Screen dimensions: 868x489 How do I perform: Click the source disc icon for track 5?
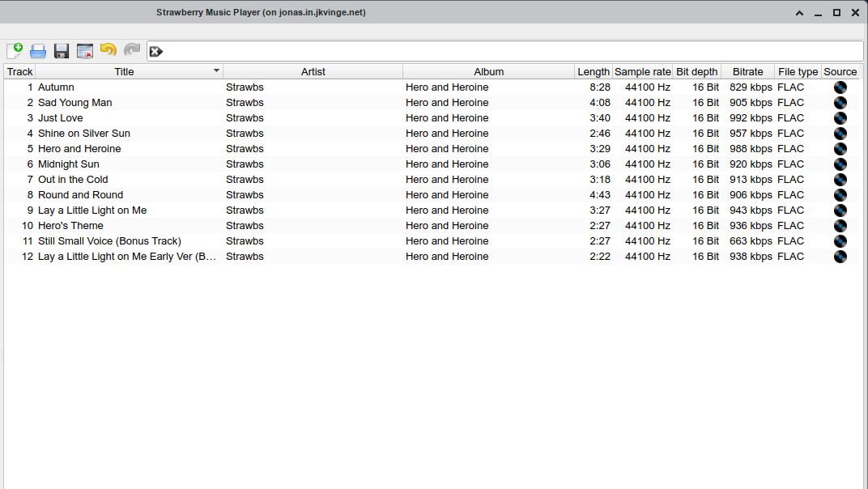point(840,149)
